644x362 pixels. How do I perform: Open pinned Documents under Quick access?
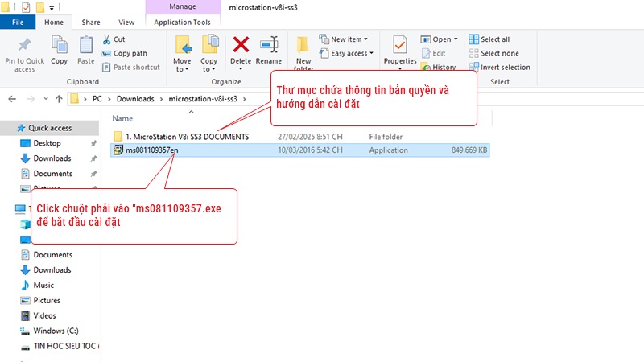click(52, 174)
